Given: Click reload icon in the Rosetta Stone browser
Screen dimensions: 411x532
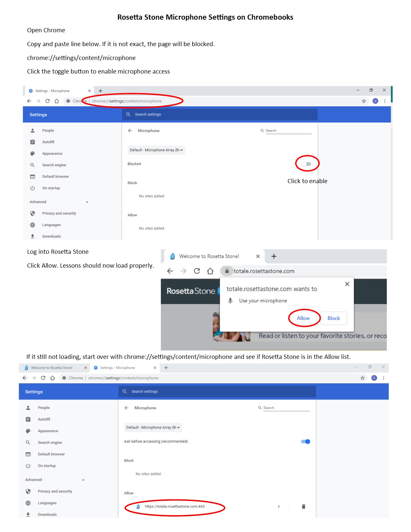Looking at the screenshot, I should click(197, 271).
